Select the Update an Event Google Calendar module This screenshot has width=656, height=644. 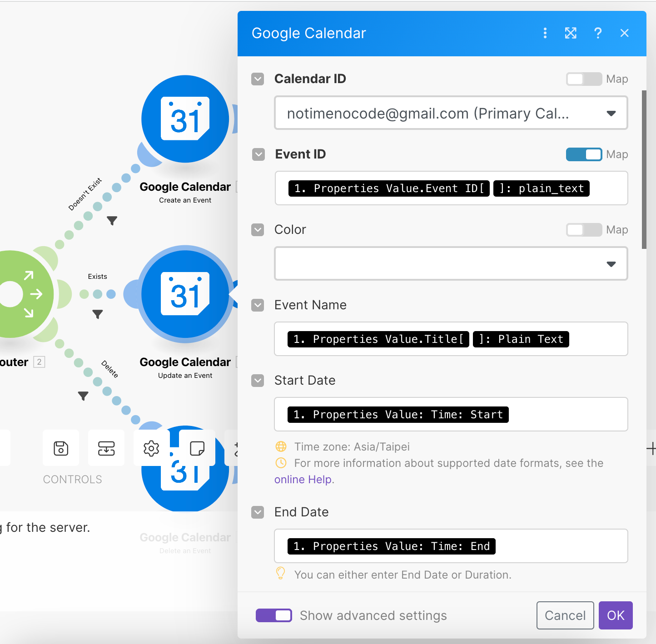(185, 294)
